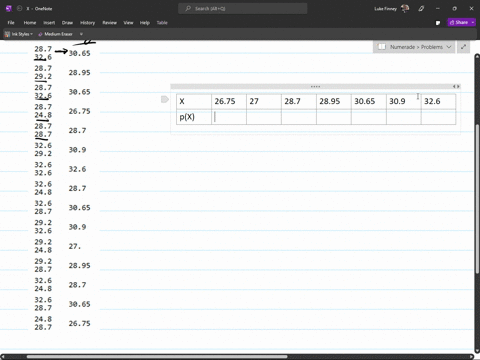480x360 pixels.
Task: Click the table header cell 32.6
Action: pyautogui.click(x=439, y=101)
